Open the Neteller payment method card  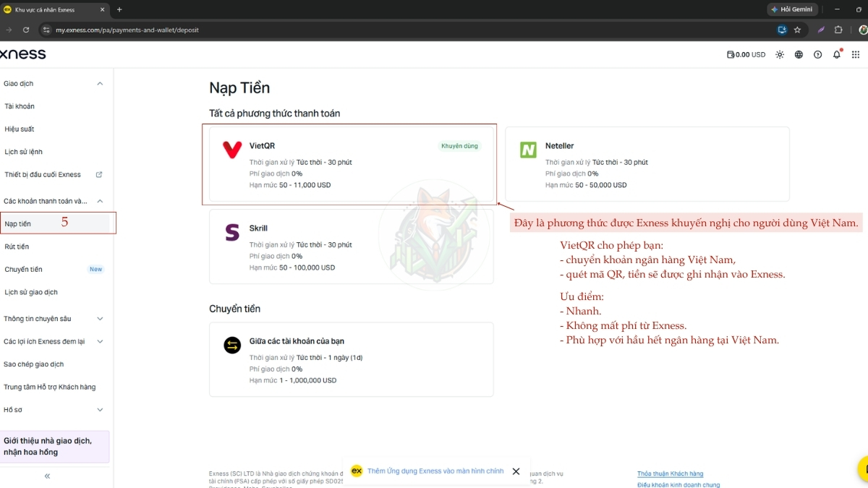pos(647,164)
